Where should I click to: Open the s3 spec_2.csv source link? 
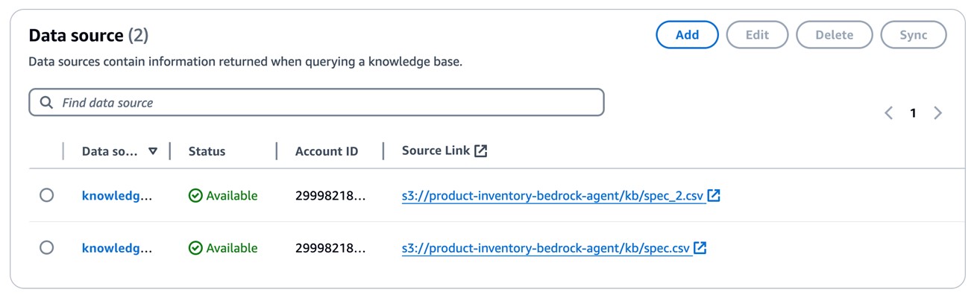click(x=553, y=196)
